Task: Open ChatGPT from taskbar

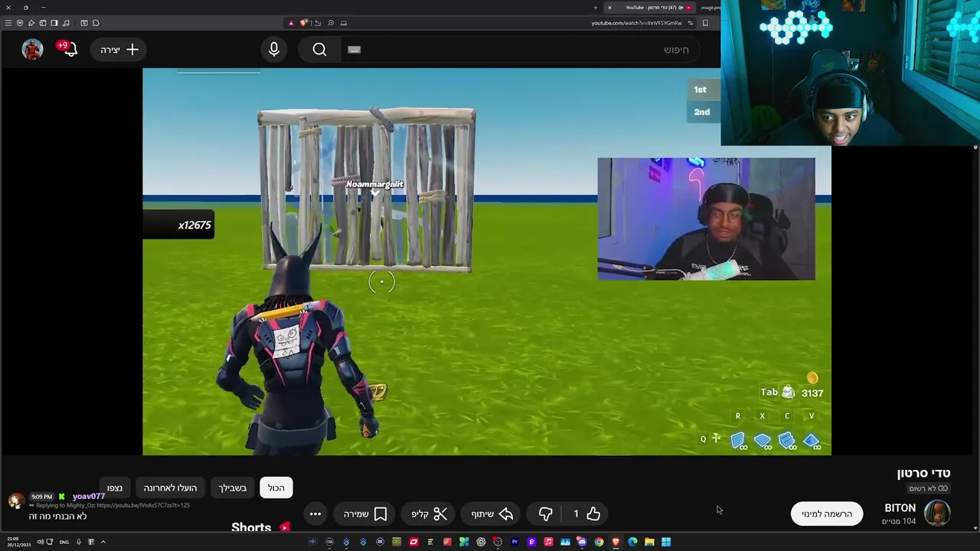Action: [x=481, y=542]
